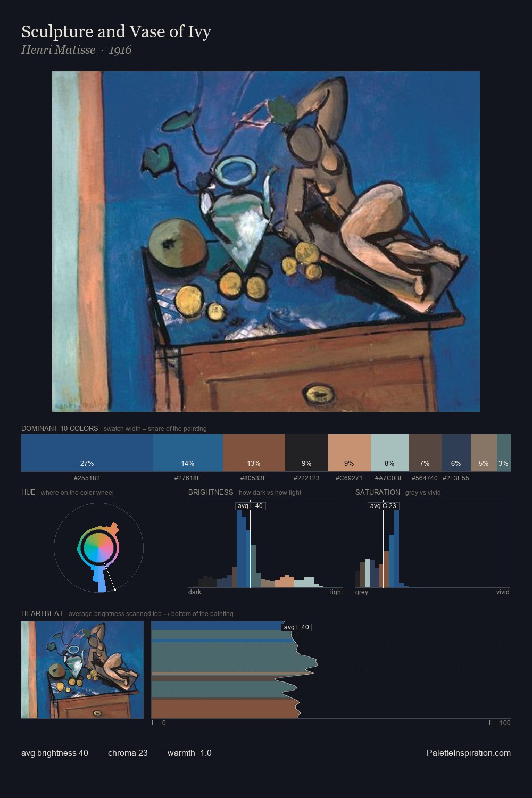This screenshot has width=532, height=798.
Task: Pick the 5% taupe swatch
Action: click(484, 453)
